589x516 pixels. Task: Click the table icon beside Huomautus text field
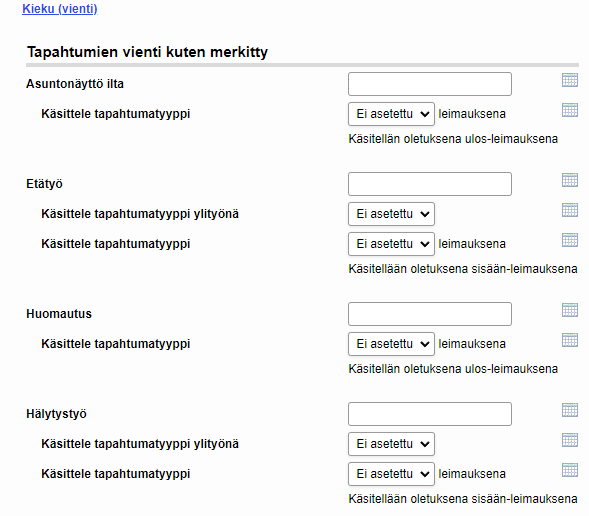coord(569,310)
